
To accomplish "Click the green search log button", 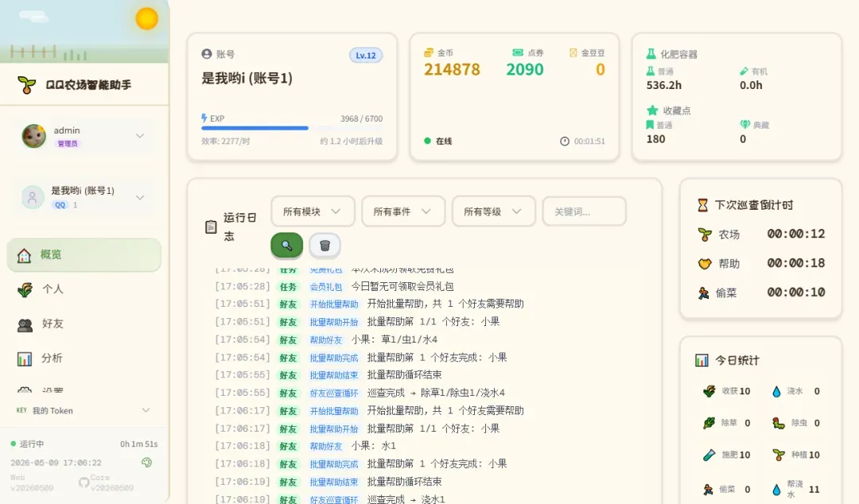I will pos(286,246).
